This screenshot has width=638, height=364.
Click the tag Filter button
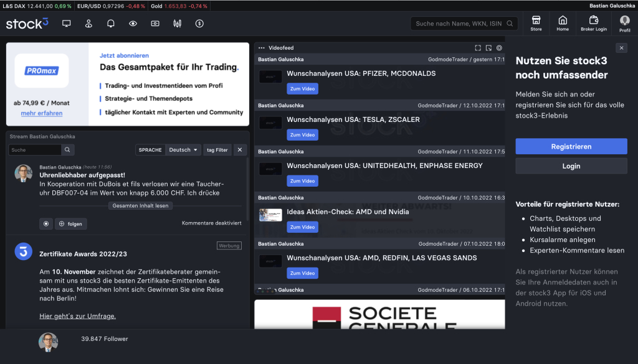217,150
